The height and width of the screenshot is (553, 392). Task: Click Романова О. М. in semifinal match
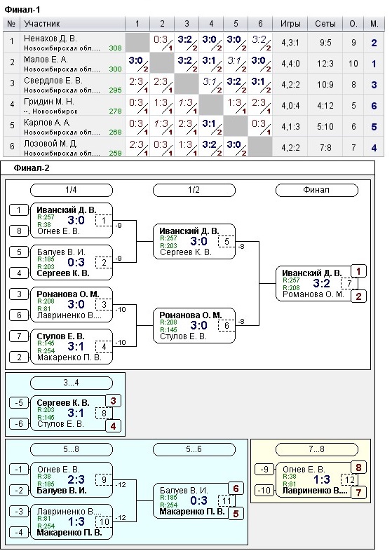click(191, 315)
